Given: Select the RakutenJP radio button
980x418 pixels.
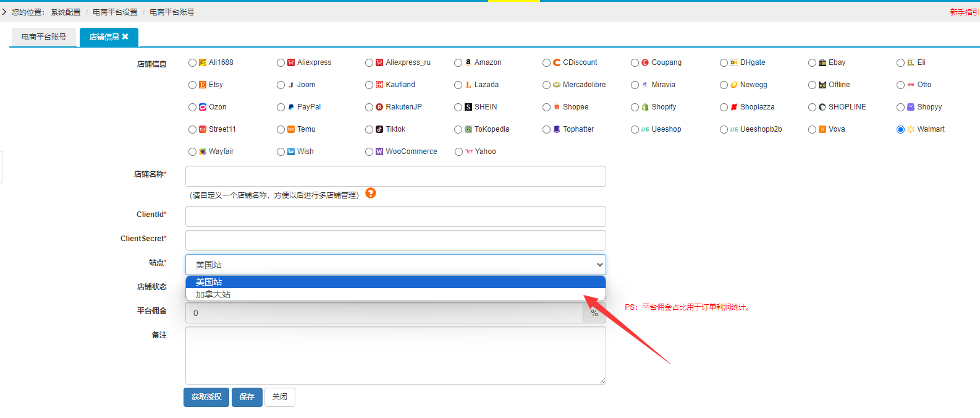Looking at the screenshot, I should (x=370, y=107).
